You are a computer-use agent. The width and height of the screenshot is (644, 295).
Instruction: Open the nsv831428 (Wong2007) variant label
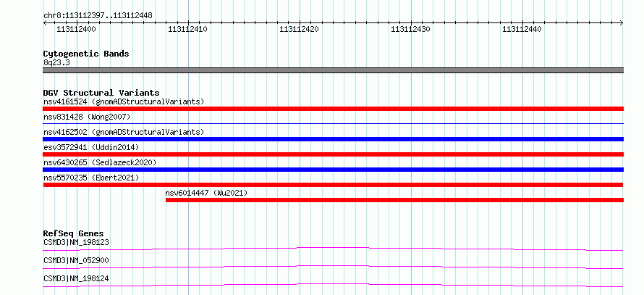point(87,117)
